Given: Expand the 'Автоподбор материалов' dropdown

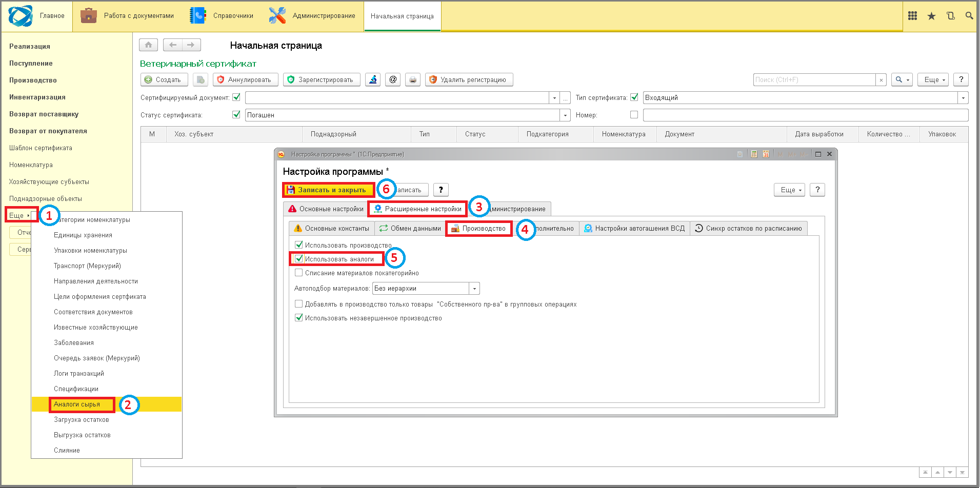Looking at the screenshot, I should (x=474, y=289).
